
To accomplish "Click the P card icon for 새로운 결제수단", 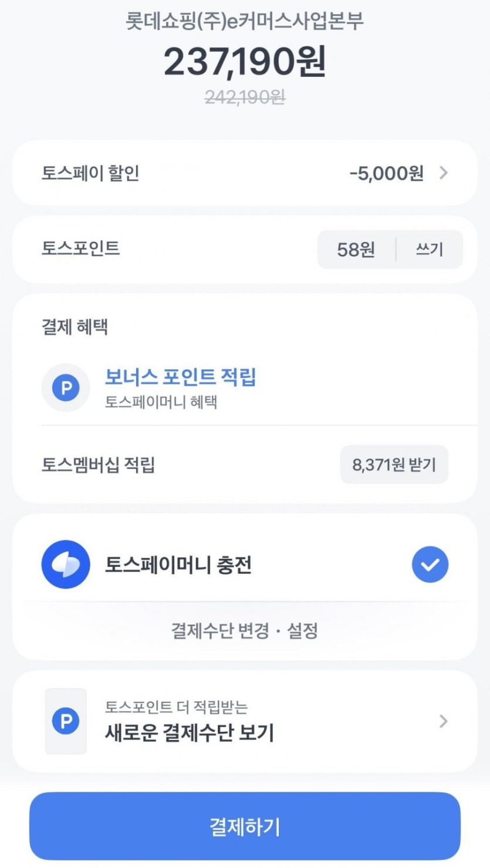I will [66, 721].
